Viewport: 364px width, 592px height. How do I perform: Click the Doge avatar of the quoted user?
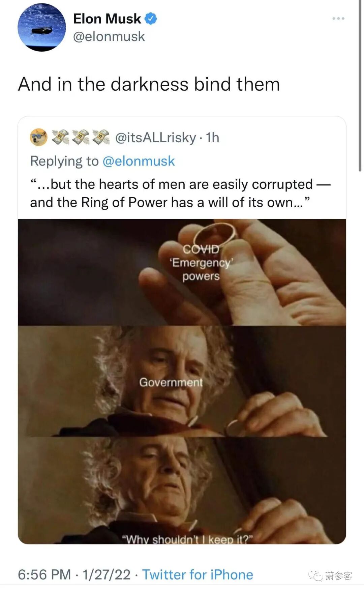tap(39, 137)
